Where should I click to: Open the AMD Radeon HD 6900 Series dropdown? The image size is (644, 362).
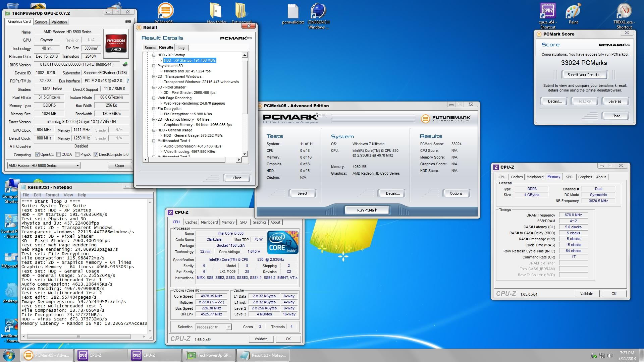[44, 165]
